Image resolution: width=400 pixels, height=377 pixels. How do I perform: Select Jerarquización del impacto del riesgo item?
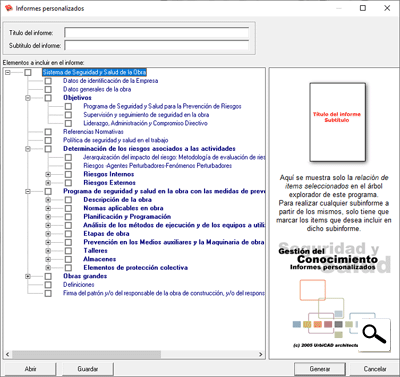click(x=174, y=157)
